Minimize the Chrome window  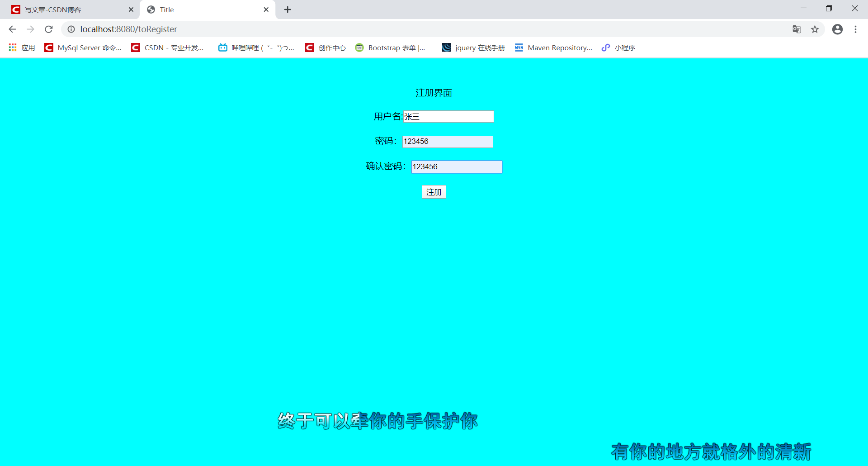[803, 8]
